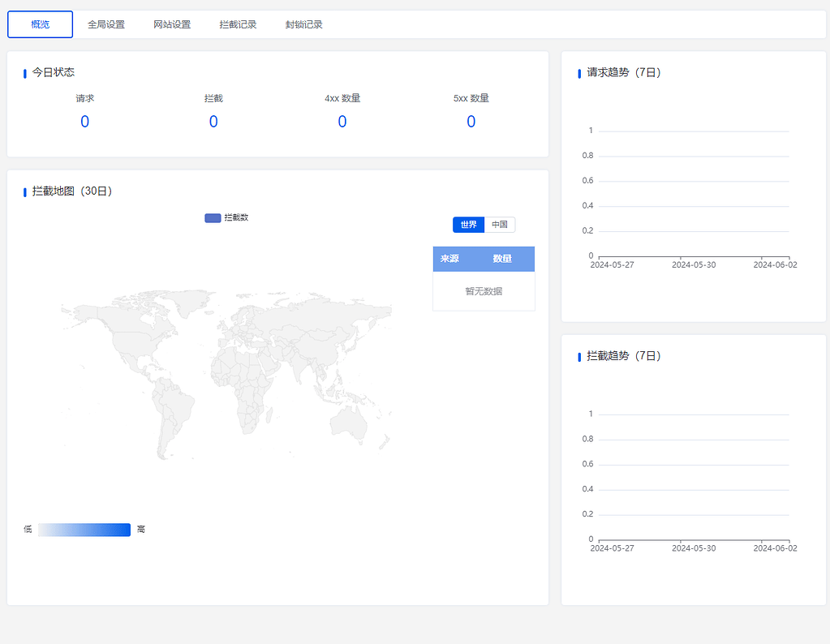This screenshot has width=830, height=644.
Task: Click the 请求 counter showing 0
Action: coord(84,121)
